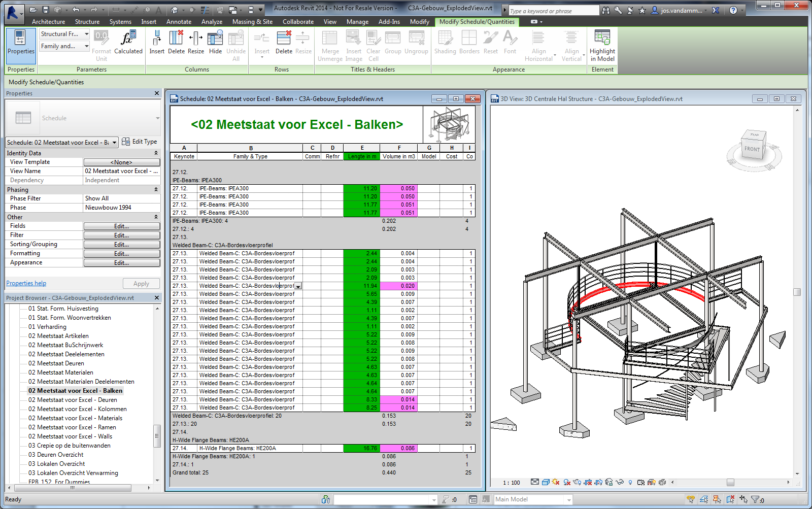The width and height of the screenshot is (812, 509).
Task: Click the Visual Style cube icon
Action: pos(546,482)
